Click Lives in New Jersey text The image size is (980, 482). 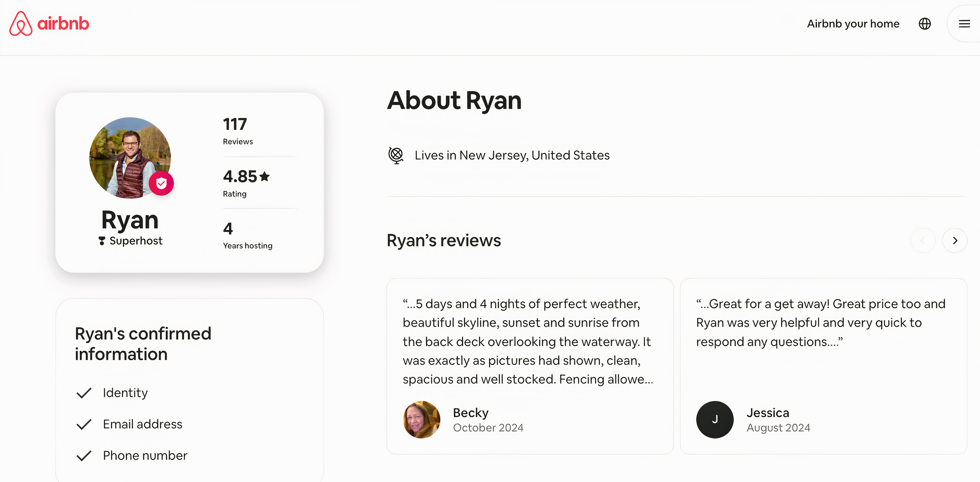click(512, 155)
